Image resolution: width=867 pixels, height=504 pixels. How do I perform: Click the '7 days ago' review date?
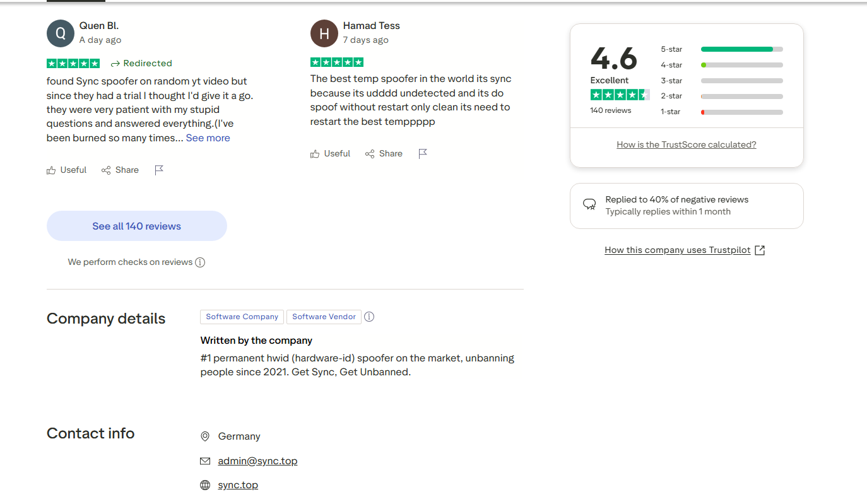pos(366,40)
